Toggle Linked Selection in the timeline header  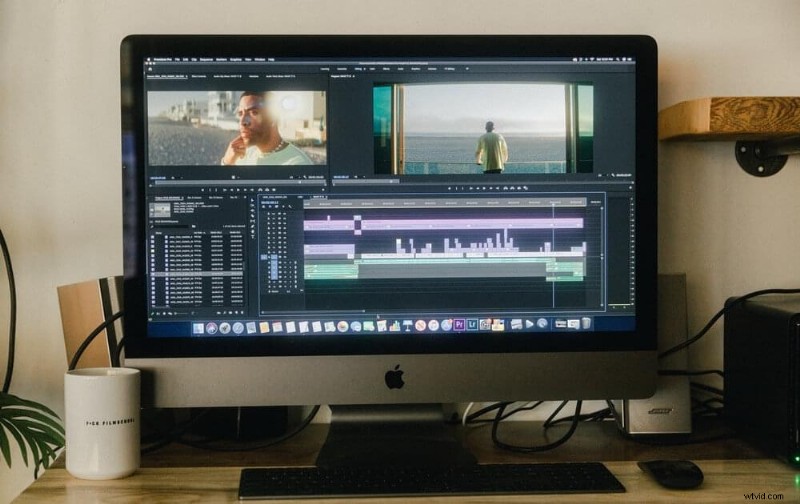pos(277,207)
